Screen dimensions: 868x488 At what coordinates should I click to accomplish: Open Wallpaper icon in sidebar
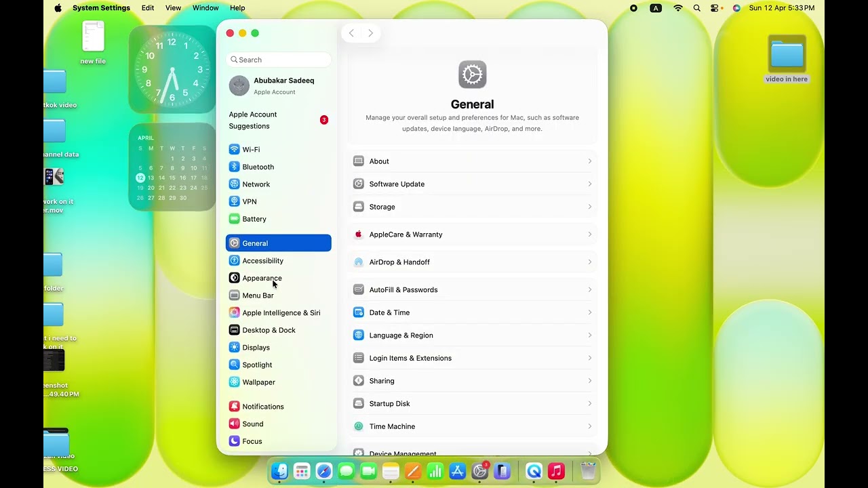(234, 382)
